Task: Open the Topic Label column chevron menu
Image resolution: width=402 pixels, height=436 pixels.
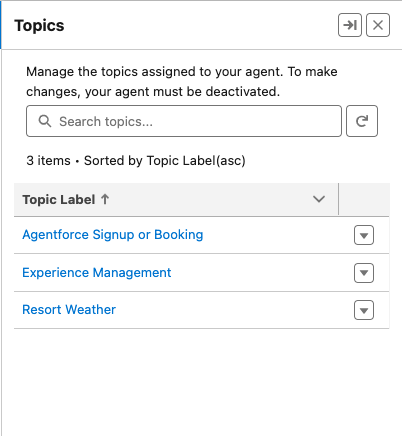Action: coord(319,199)
